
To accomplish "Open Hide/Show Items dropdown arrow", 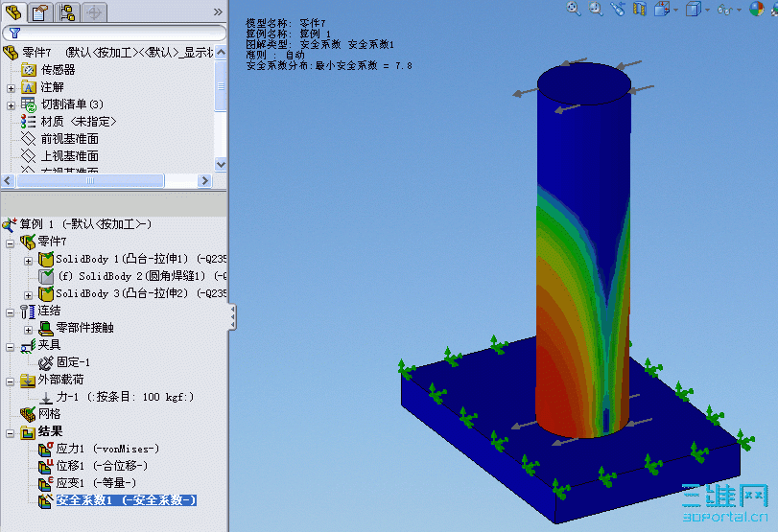I will [740, 10].
